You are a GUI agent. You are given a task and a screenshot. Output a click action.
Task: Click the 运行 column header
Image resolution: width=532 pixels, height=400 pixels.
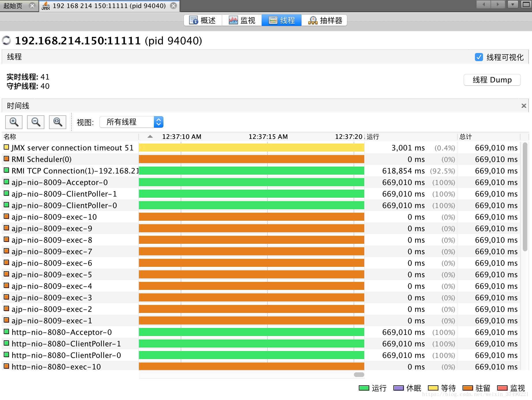(411, 137)
